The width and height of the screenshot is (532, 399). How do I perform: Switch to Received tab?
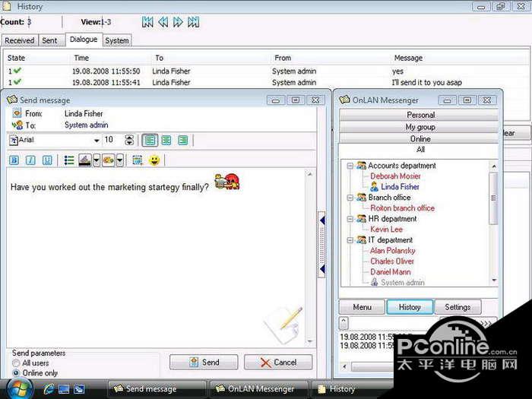tap(19, 40)
